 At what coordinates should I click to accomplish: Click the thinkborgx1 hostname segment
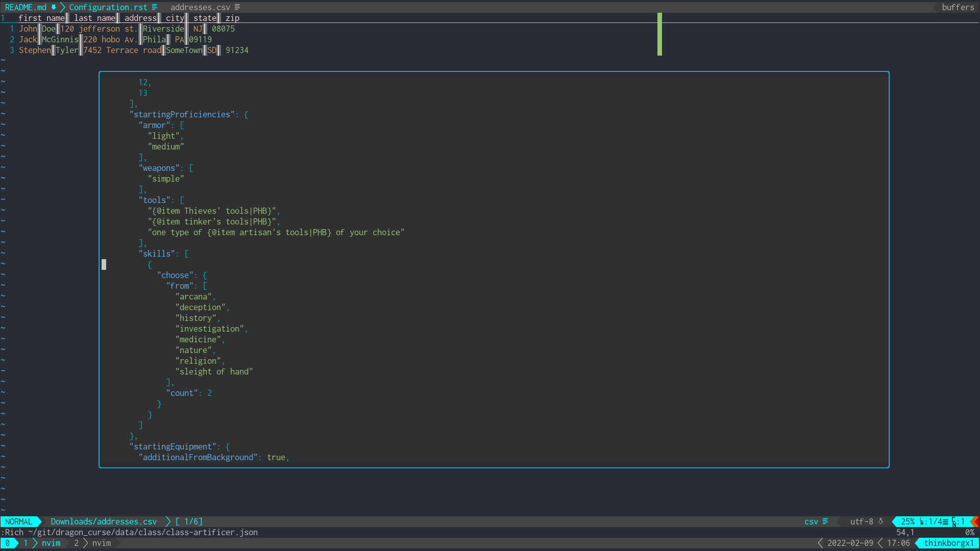948,543
